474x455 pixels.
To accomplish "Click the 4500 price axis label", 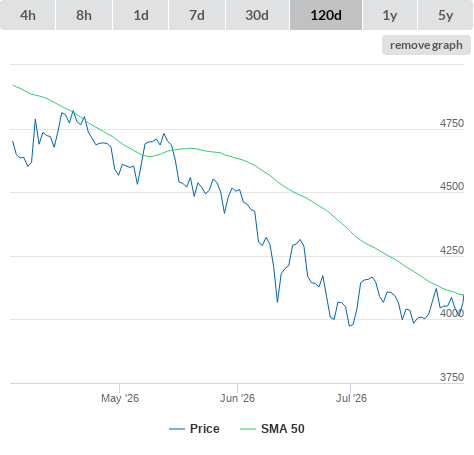I will pos(452,186).
